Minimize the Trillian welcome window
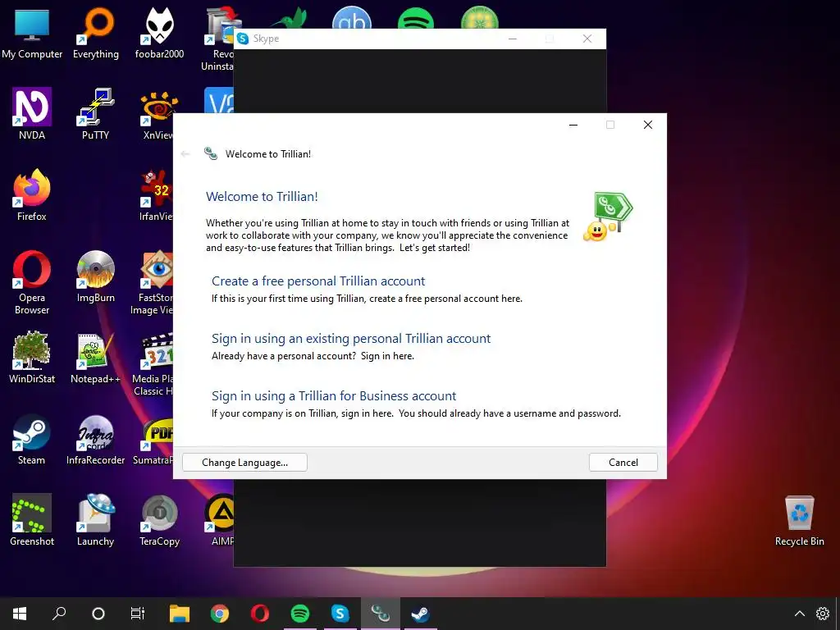Screen dimensions: 840x630 click(573, 125)
